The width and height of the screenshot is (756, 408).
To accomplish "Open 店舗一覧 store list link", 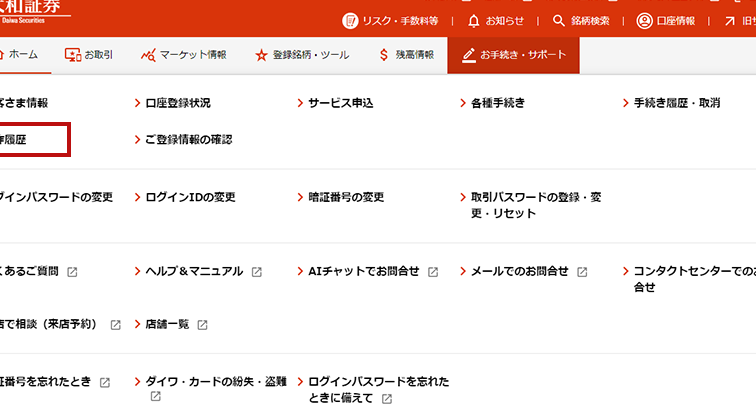I will tap(167, 325).
